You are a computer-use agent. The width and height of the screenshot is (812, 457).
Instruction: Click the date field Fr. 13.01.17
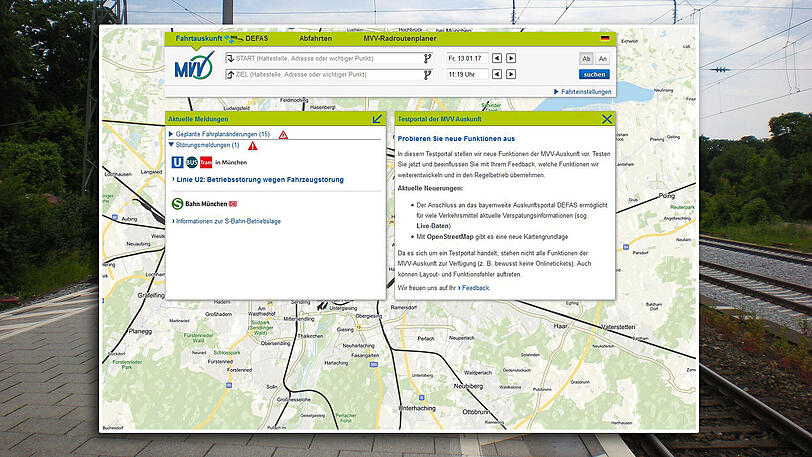(x=468, y=59)
